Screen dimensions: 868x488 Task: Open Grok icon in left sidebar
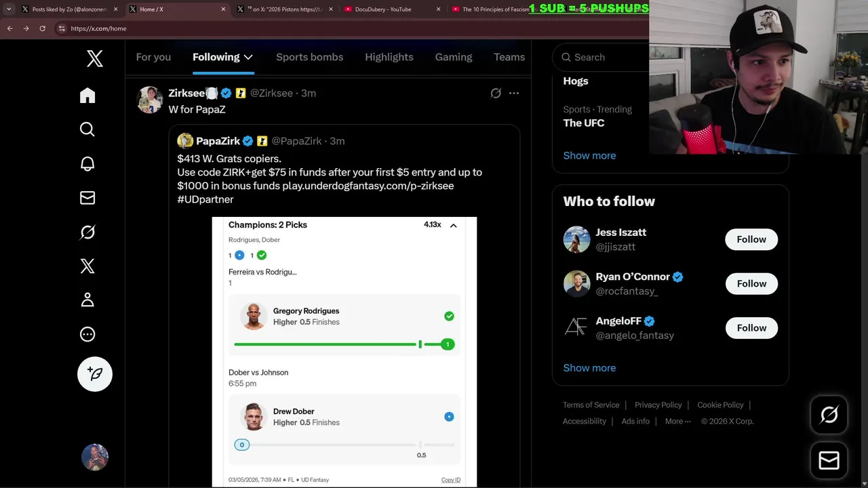pos(87,232)
